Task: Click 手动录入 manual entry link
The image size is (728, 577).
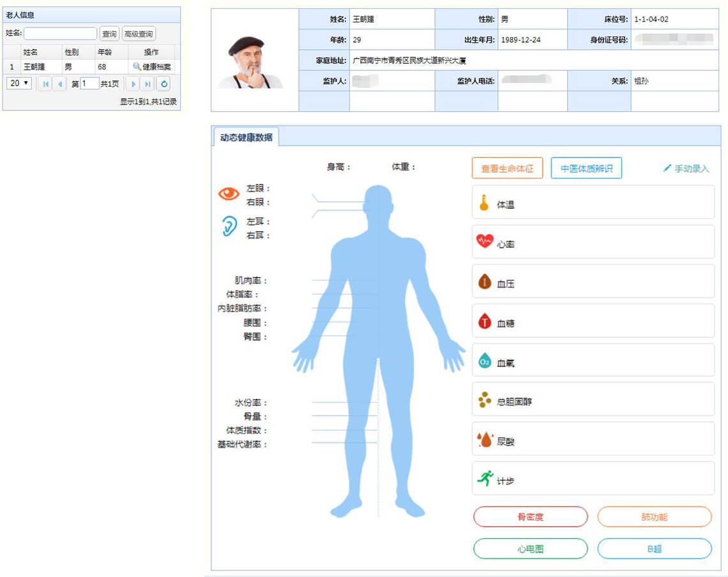Action: coord(686,169)
